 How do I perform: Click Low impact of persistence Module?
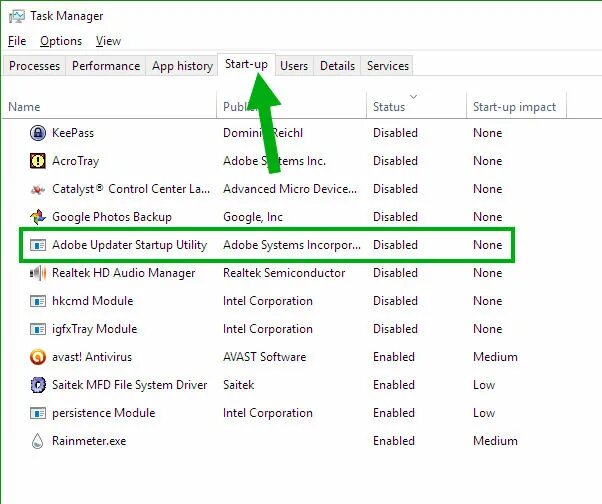(x=484, y=413)
